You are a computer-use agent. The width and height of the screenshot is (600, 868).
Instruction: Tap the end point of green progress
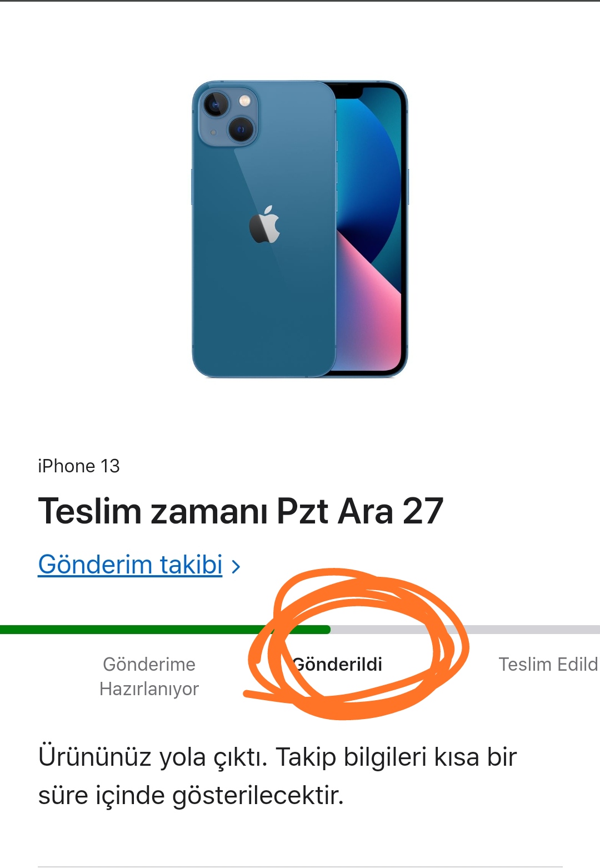pos(328,630)
